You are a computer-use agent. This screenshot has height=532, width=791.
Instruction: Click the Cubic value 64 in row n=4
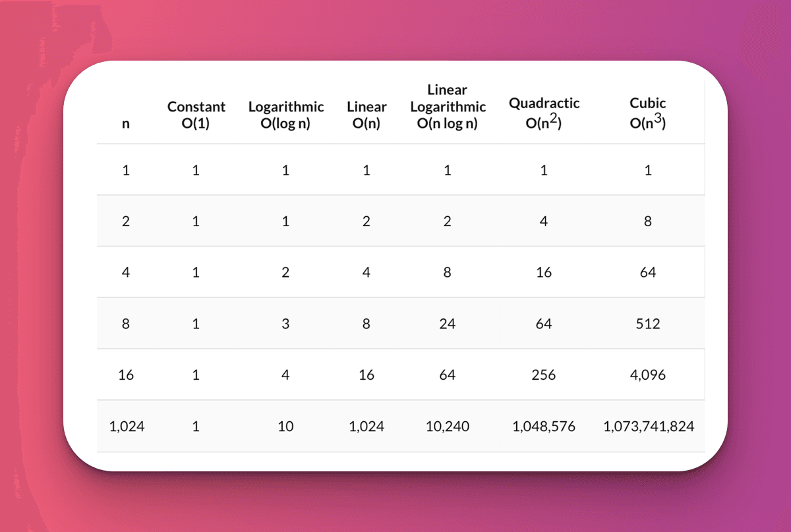click(x=648, y=272)
